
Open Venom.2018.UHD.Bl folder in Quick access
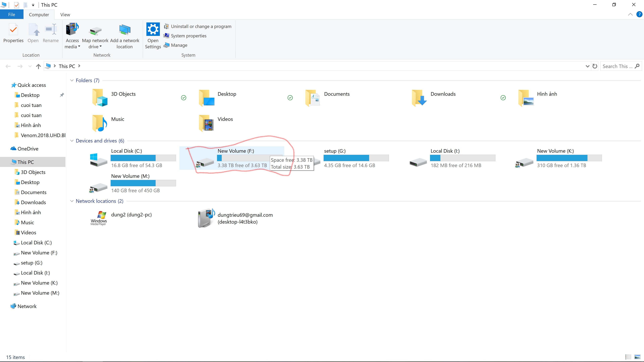point(40,135)
